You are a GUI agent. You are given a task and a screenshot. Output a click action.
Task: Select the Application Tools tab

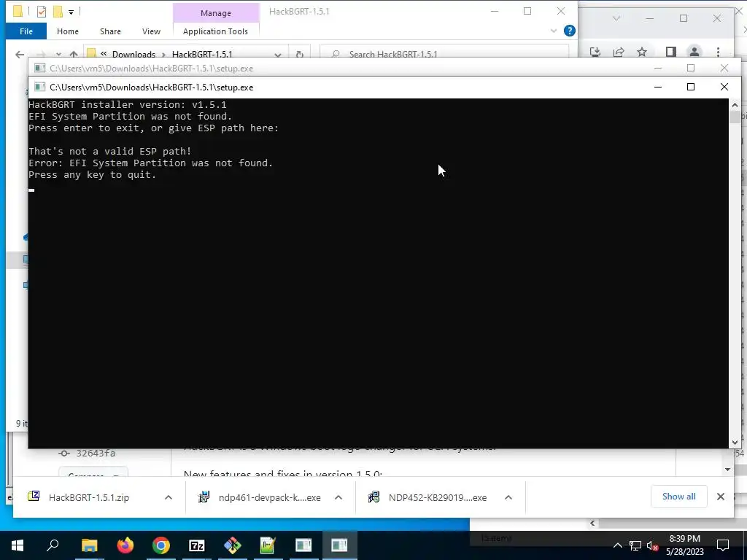click(215, 31)
